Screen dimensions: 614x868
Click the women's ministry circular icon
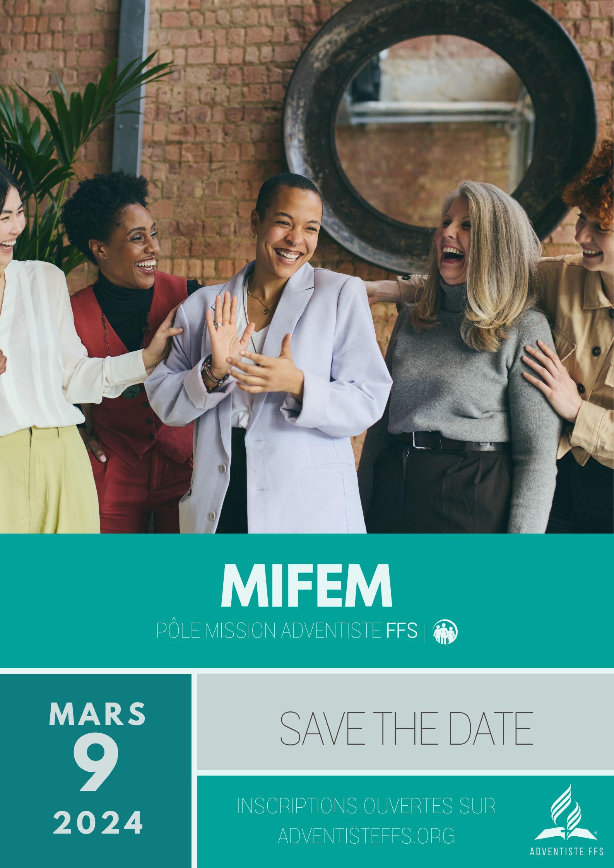click(445, 632)
